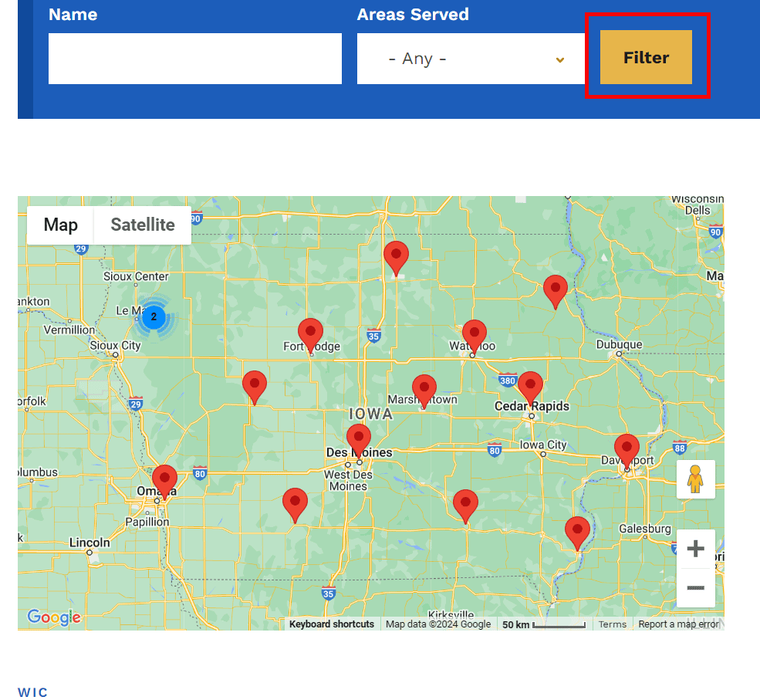Select the red pin at Waterloo
The image size is (760, 700).
coord(475,338)
